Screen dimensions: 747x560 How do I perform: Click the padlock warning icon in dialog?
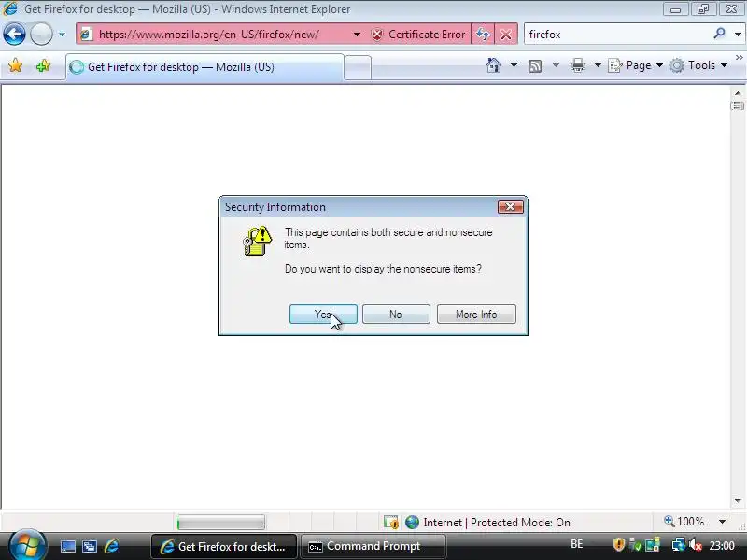258,241
